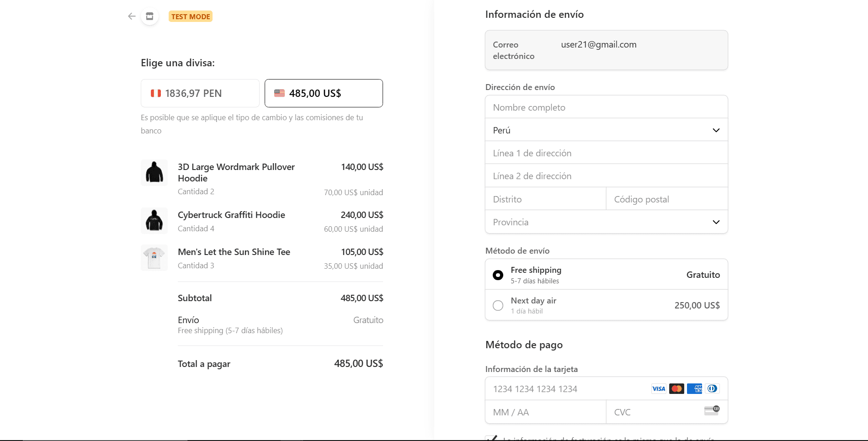Viewport: 868px width, 441px height.
Task: Click the American Express card icon
Action: 694,389
